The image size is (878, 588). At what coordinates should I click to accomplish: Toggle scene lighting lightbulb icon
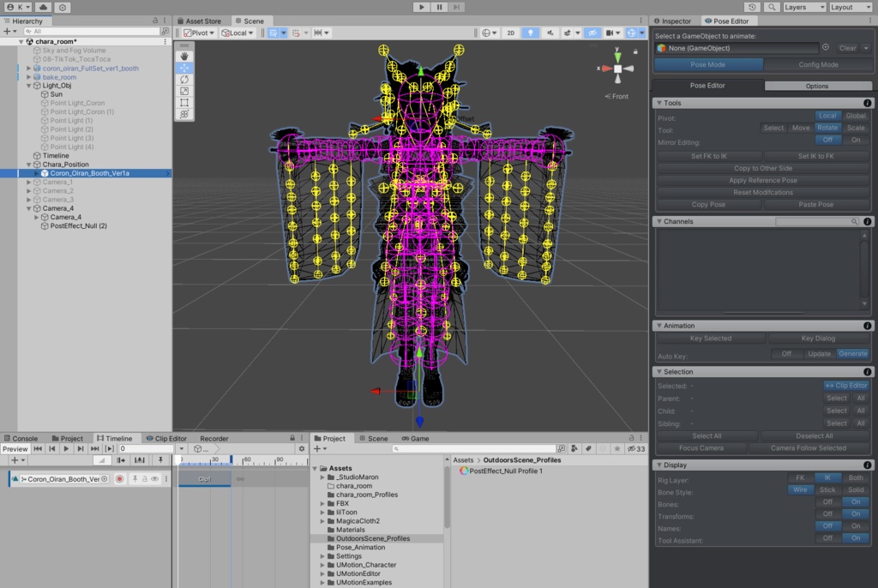(x=531, y=33)
